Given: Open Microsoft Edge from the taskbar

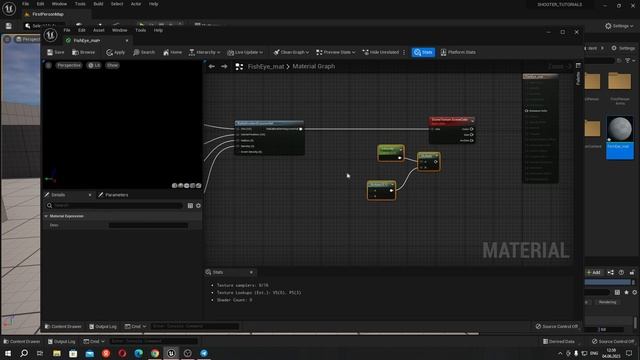Looking at the screenshot, I should pyautogui.click(x=138, y=353).
